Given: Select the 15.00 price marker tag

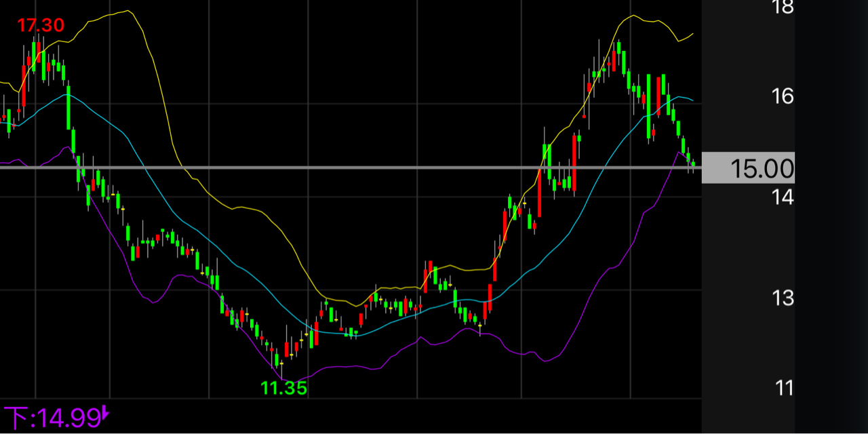Looking at the screenshot, I should (748, 167).
